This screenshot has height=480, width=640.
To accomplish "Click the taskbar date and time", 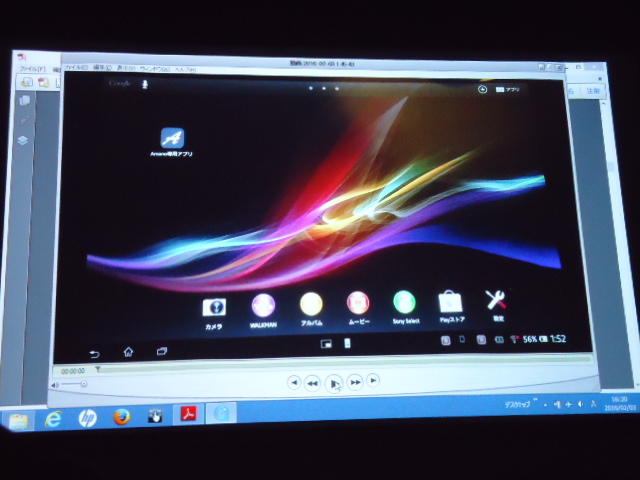I will point(621,404).
